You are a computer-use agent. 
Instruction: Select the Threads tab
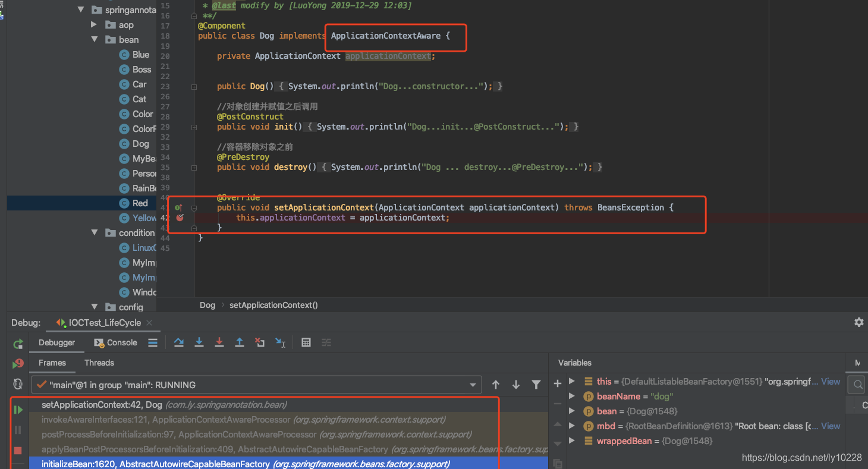tap(99, 363)
